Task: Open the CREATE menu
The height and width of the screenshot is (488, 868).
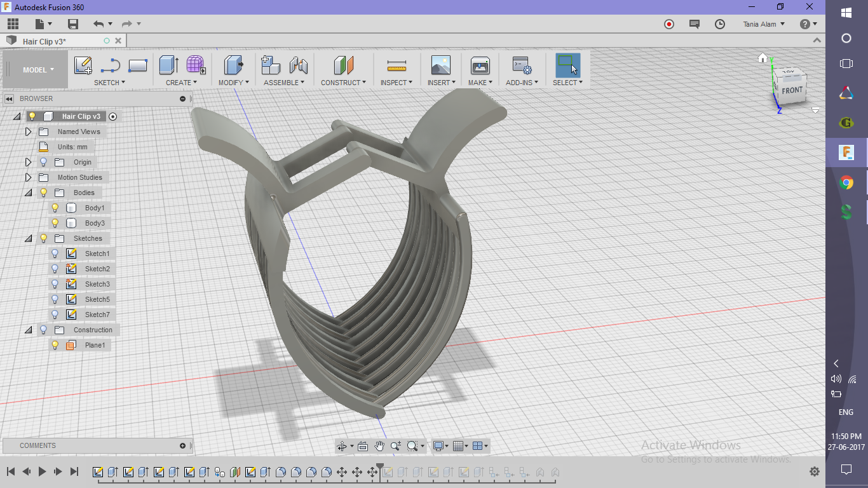Action: 182,83
